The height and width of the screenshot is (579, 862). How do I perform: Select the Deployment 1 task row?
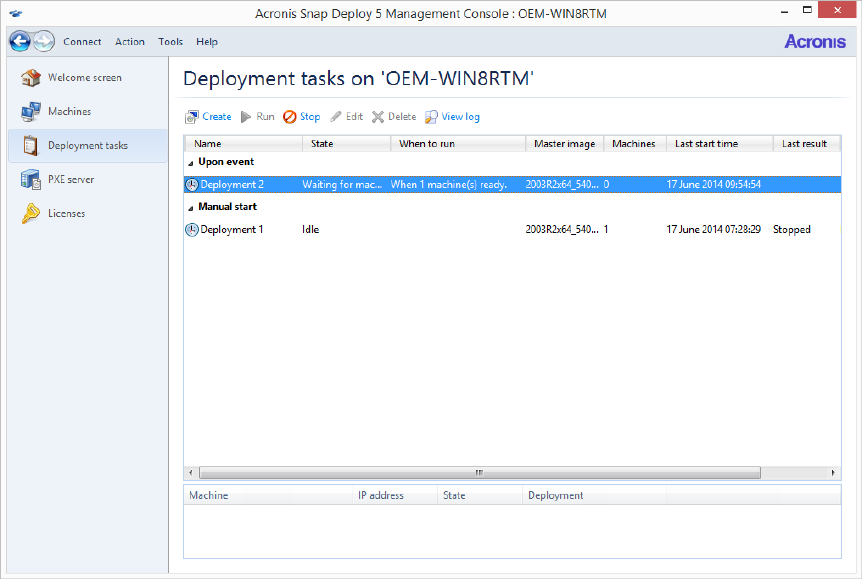pos(512,230)
